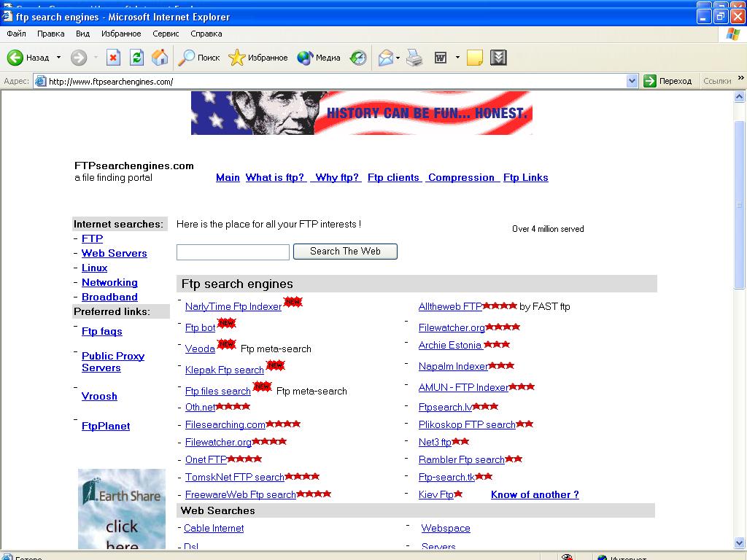This screenshot has width=747, height=560.
Task: Open the FtpPlanet sidebar link
Action: click(106, 426)
